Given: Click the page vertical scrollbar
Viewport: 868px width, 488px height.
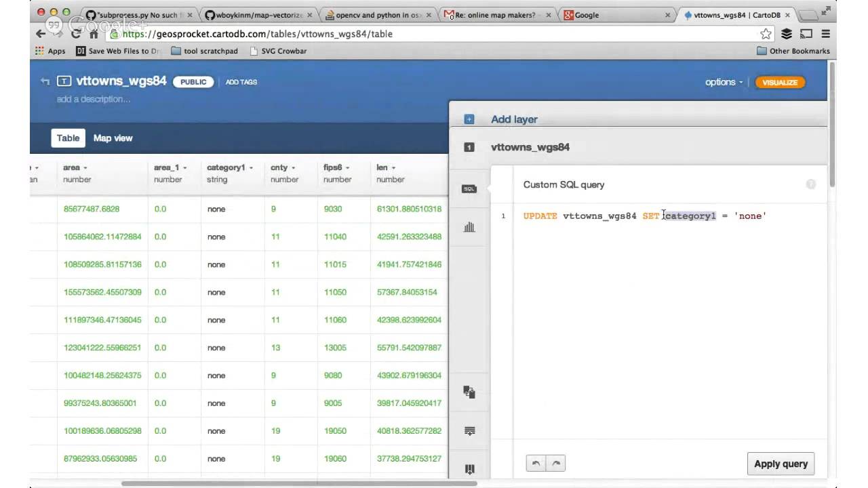Looking at the screenshot, I should point(832,123).
